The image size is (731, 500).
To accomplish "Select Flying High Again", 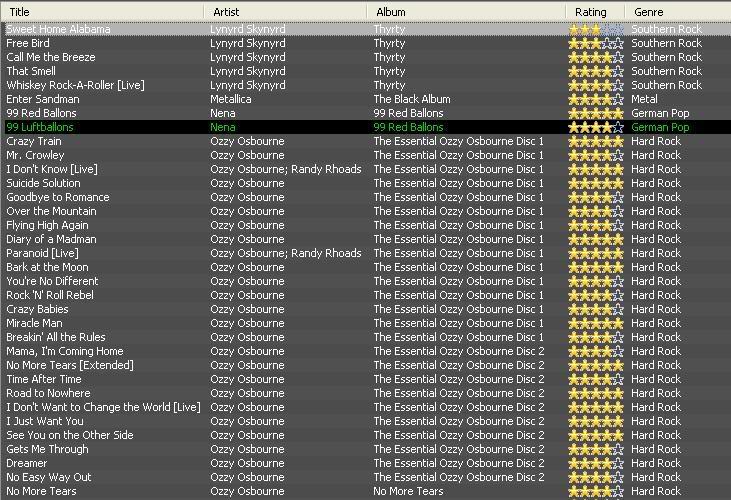I will [x=47, y=225].
